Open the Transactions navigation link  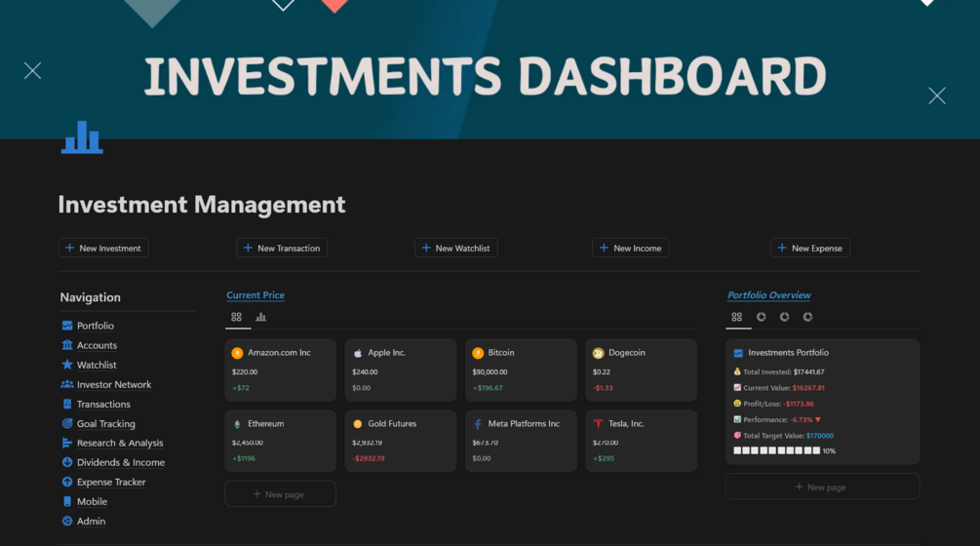[103, 405]
